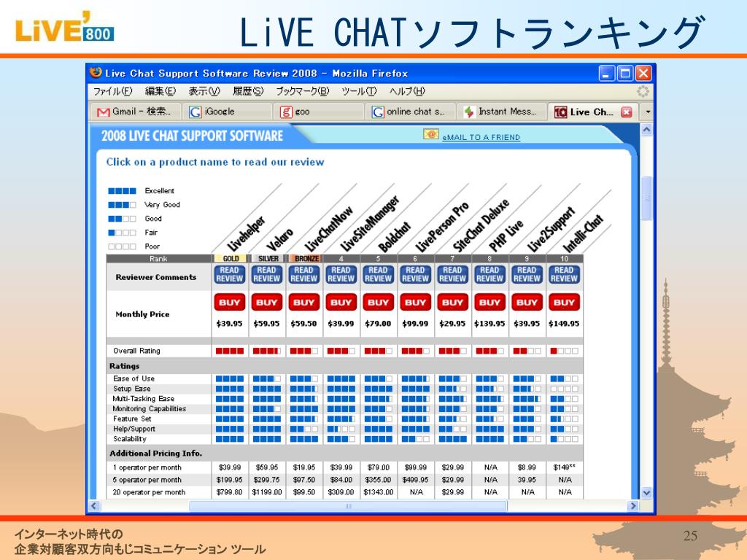Image resolution: width=747 pixels, height=560 pixels.
Task: Click BUY above $139.95 price
Action: [x=489, y=303]
